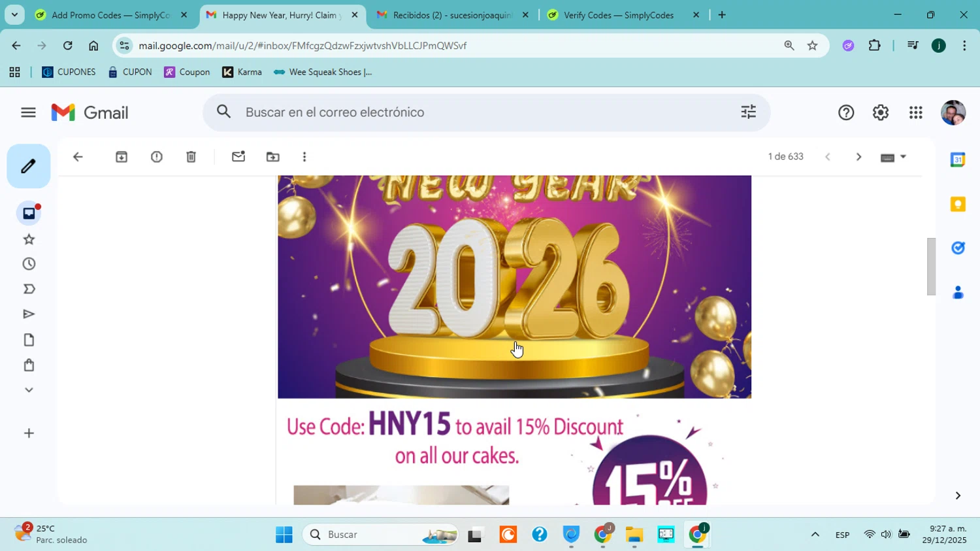The image size is (980, 551).
Task: Open Chrome three-dot menu
Action: click(x=964, y=46)
